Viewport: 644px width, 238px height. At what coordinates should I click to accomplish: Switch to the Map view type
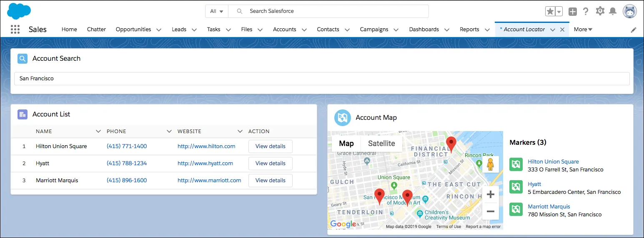click(x=346, y=144)
